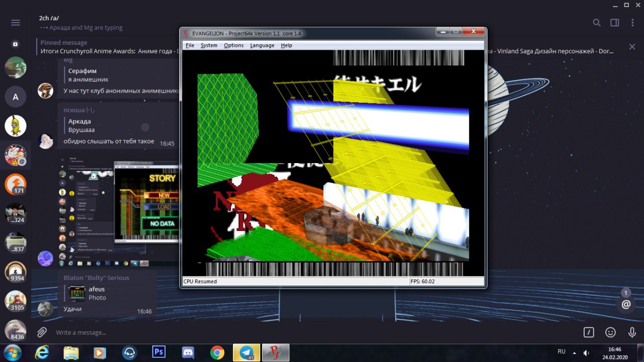This screenshot has width=644, height=362.
Task: Click avatar beside the shared screenshot
Action: pyautogui.click(x=45, y=259)
